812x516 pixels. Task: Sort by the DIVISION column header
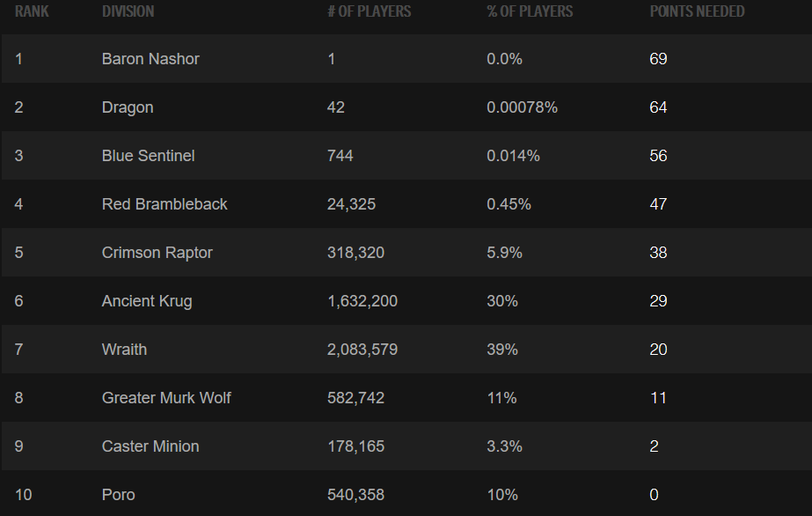pos(128,11)
